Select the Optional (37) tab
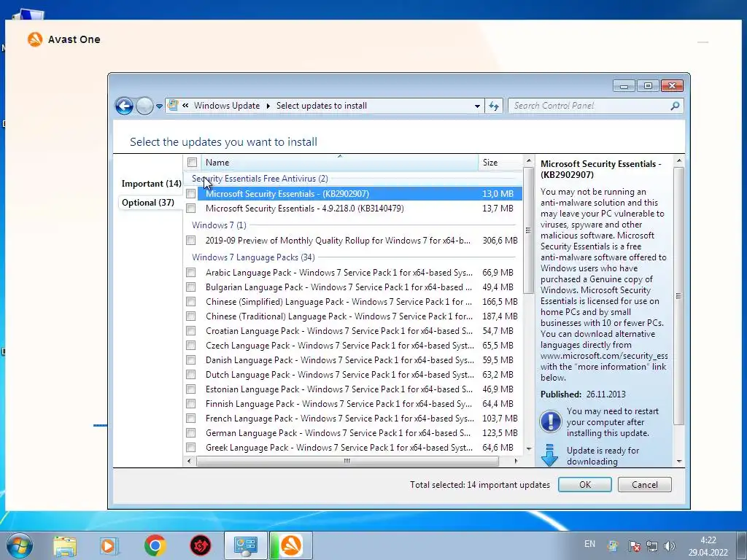747x560 pixels. click(147, 203)
